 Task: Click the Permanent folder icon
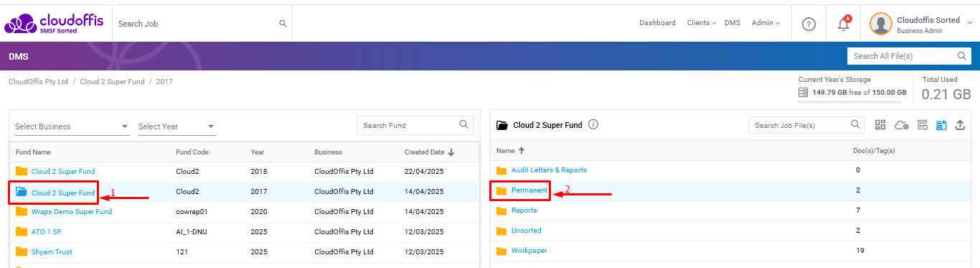pyautogui.click(x=501, y=190)
